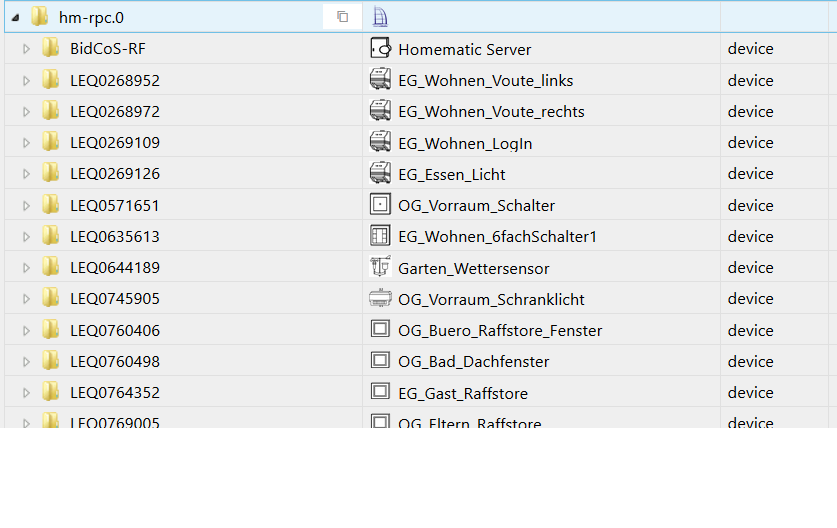Click the OG_Vorraum_Schalter switch icon
This screenshot has height=528, width=837.
[380, 204]
